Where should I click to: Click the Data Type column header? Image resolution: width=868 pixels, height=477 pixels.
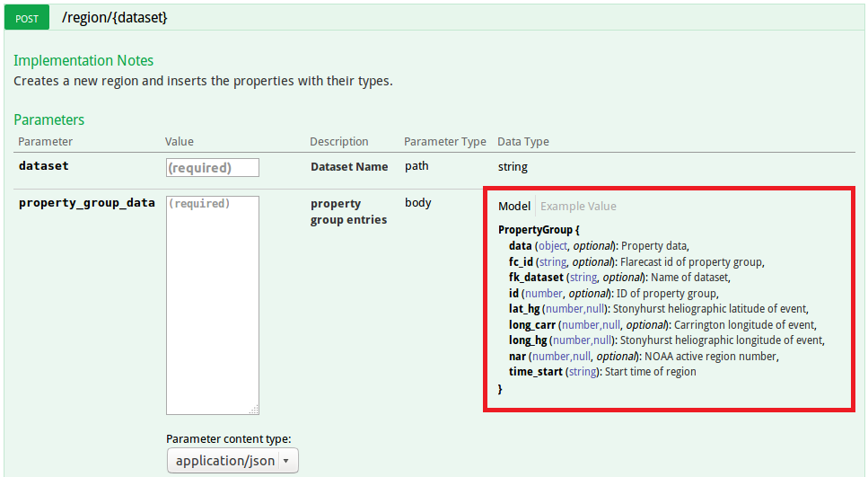(x=523, y=142)
